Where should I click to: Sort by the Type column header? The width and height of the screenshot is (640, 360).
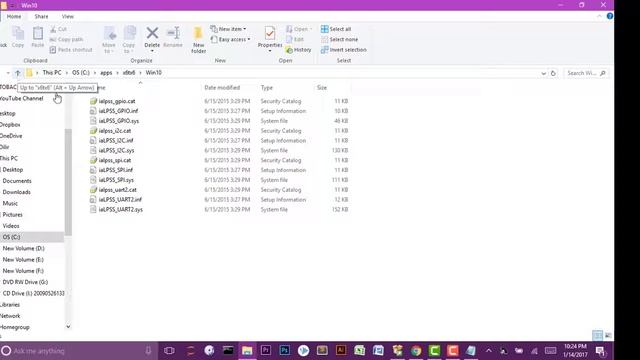(x=267, y=88)
